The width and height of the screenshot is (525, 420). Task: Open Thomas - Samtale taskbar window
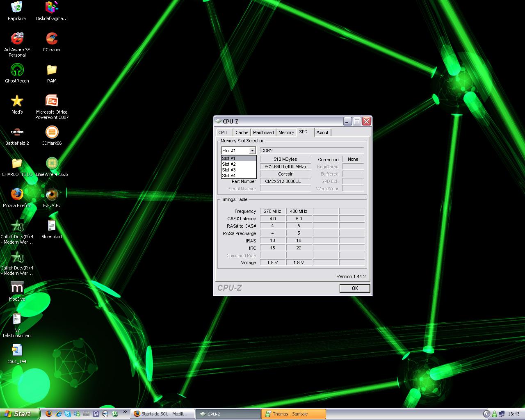click(294, 414)
